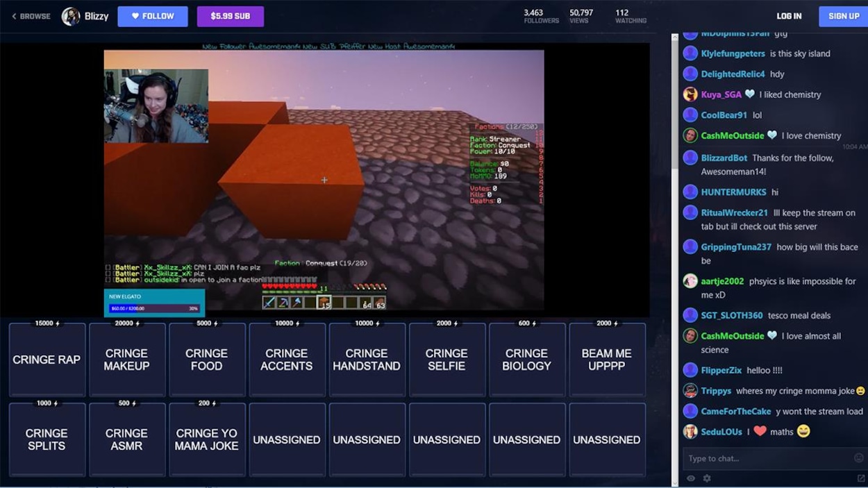Trigger the CRINGE SELFIE interactive button
Image resolution: width=868 pixels, height=488 pixels.
tap(446, 360)
